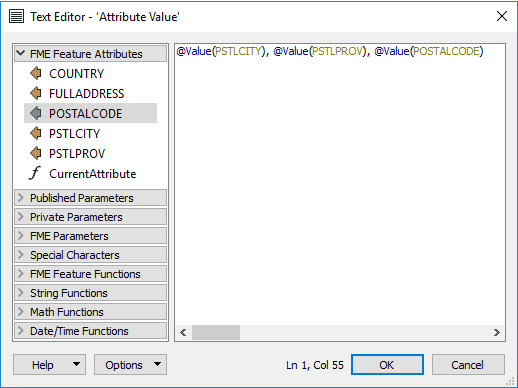Click the COUNTRY attribute arrow icon
The width and height of the screenshot is (518, 388).
pyautogui.click(x=36, y=73)
